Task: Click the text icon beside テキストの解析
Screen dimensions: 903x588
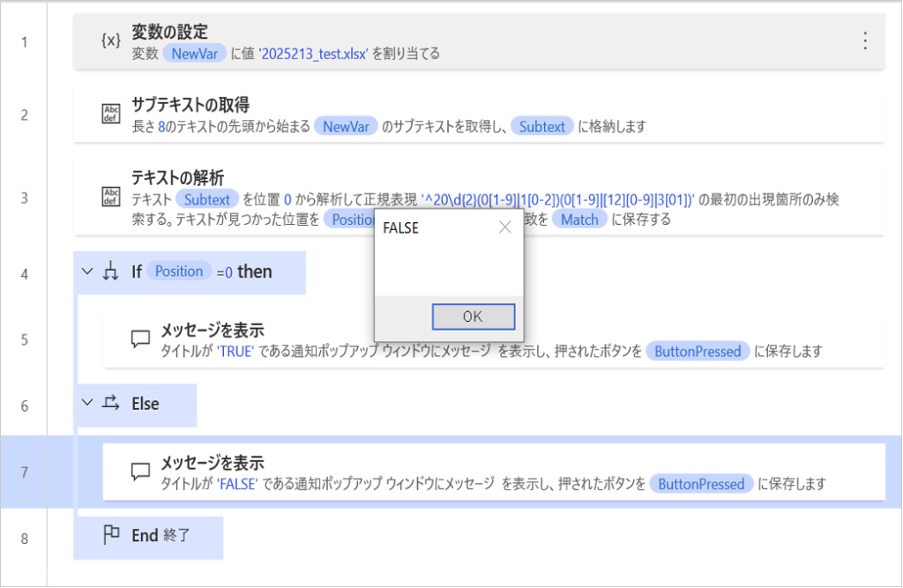Action: point(111,196)
